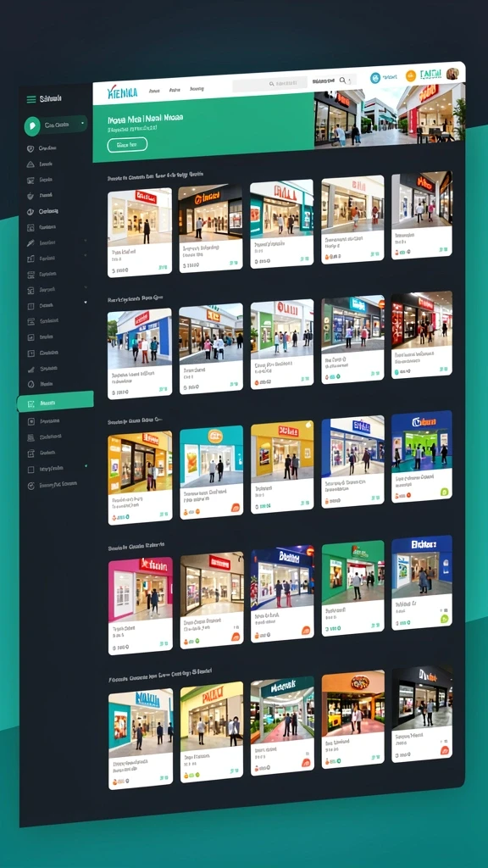Open the last item in the sidebar menu
This screenshot has height=868, width=488.
click(53, 485)
